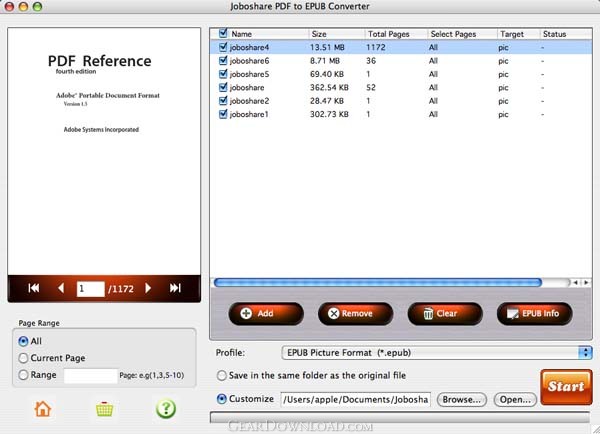
Task: Uncheck the joboshare1 file checkbox
Action: point(223,114)
